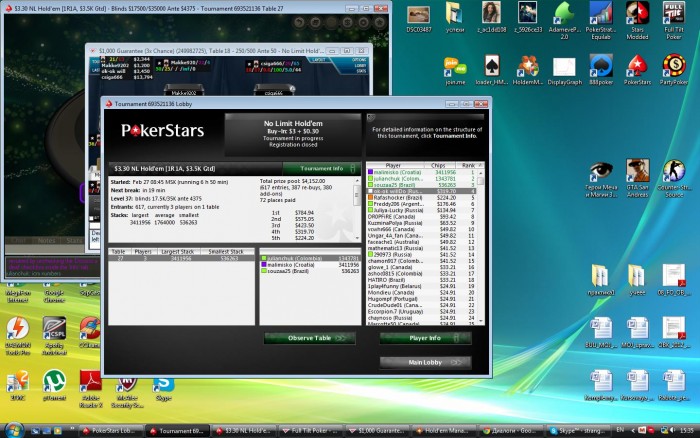The image size is (700, 438).
Task: Sort tables by Smallest Stack column header
Action: (226, 252)
